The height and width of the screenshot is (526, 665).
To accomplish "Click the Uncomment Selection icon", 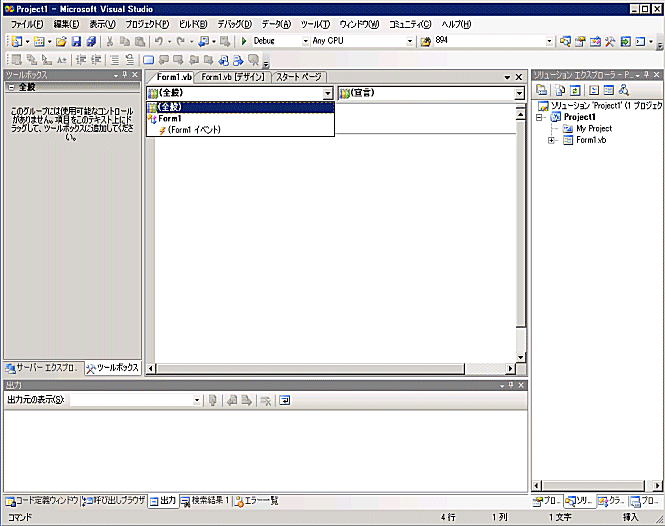I will [x=129, y=60].
